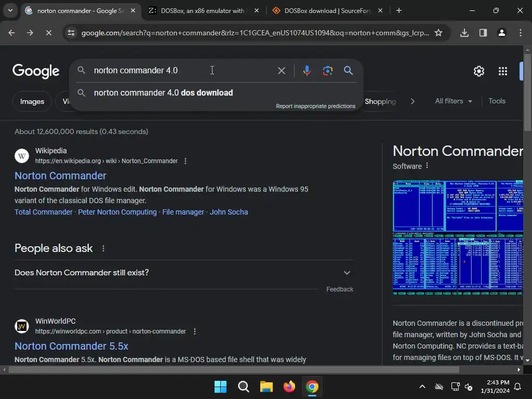Open the Chrome profile icon
This screenshot has height=399, width=532.
tap(501, 33)
